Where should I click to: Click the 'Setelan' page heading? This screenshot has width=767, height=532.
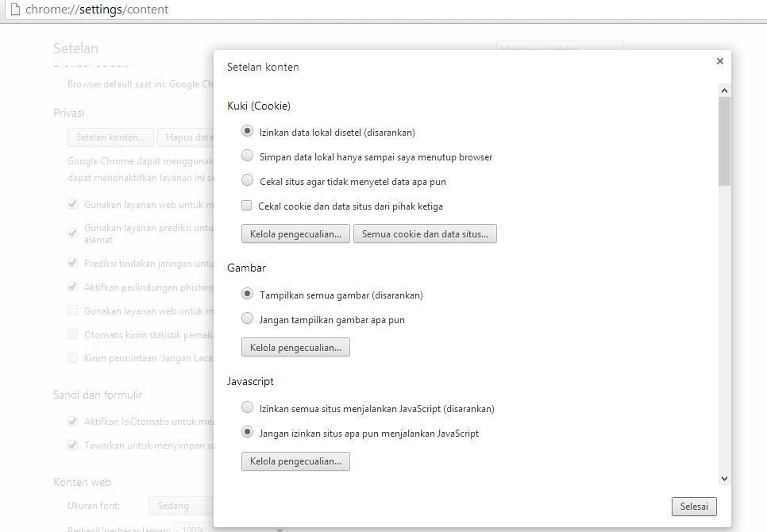[x=75, y=48]
